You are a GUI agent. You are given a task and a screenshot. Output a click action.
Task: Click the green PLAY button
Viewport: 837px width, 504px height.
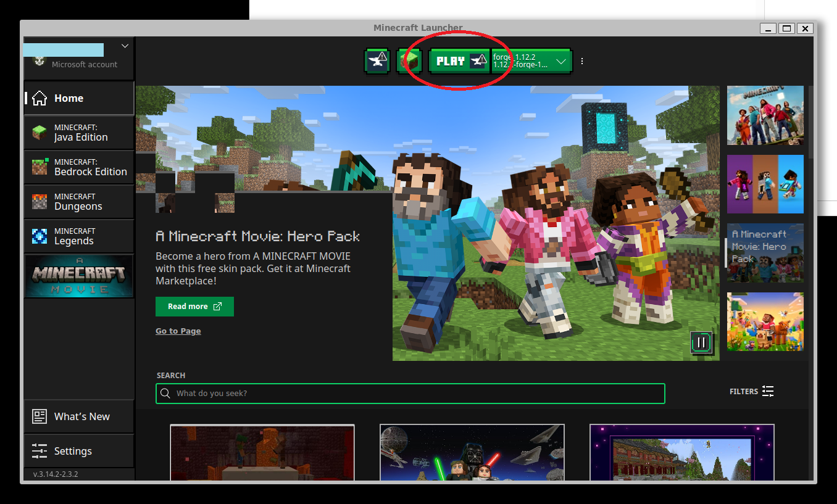[x=460, y=61]
